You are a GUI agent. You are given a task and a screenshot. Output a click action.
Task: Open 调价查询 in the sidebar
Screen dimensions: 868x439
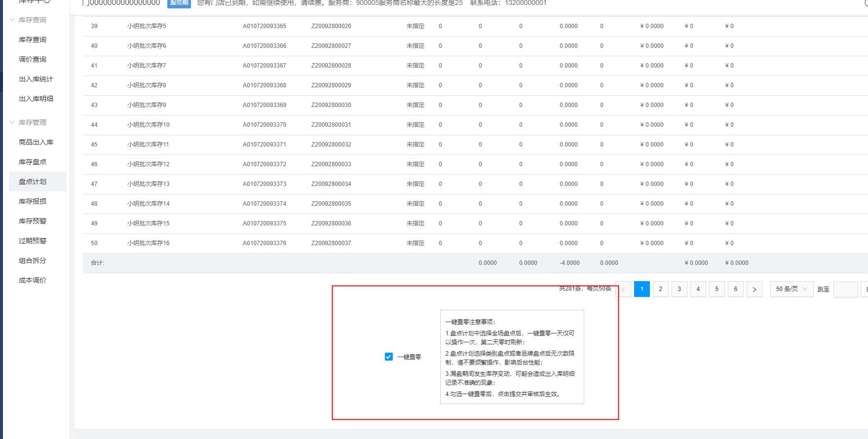click(x=33, y=59)
